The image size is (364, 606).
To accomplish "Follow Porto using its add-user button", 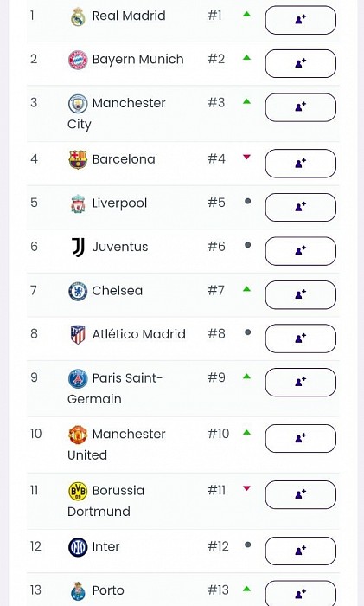I will point(300,593).
